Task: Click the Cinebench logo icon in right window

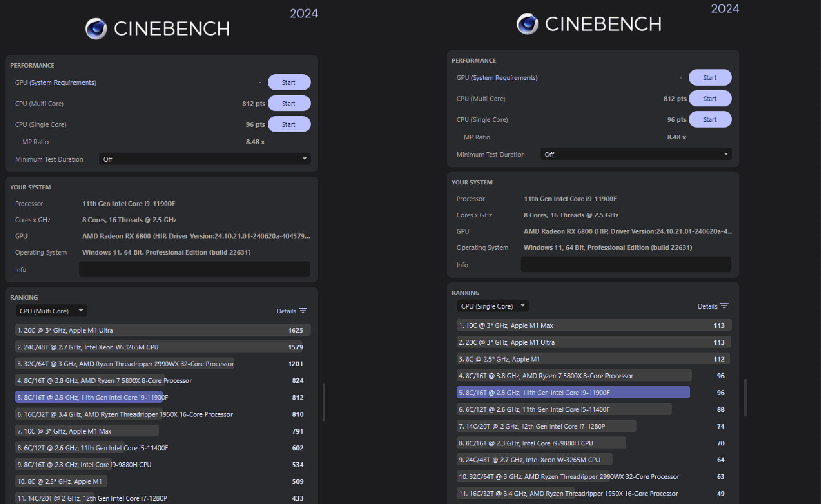Action: 527,24
